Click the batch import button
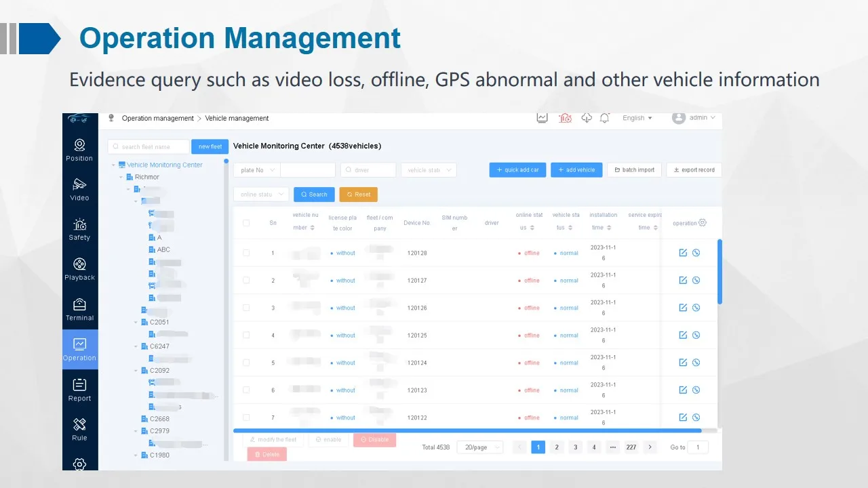This screenshot has width=868, height=488. pos(634,170)
